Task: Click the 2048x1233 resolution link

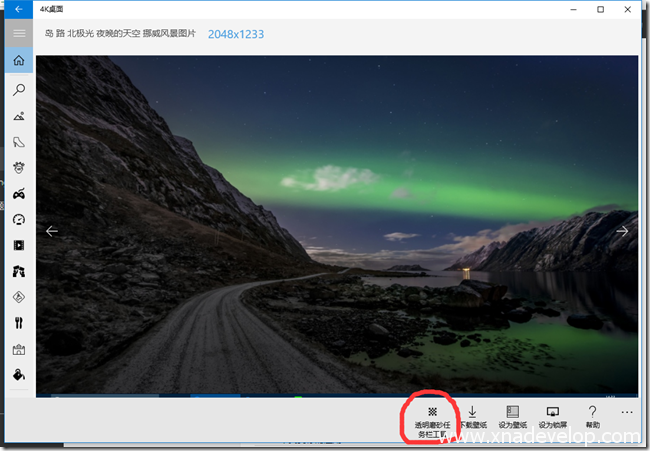Action: [236, 34]
